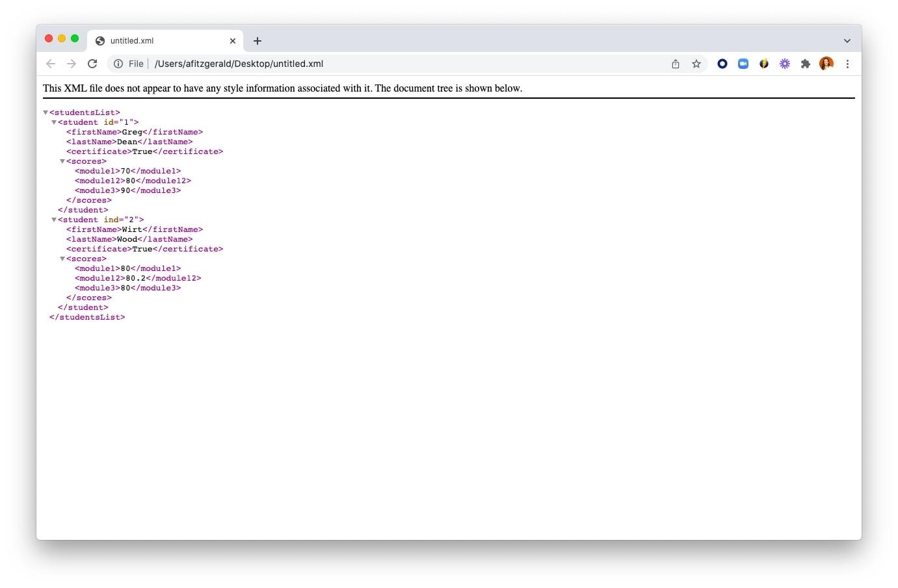
Task: Open a new tab
Action: pos(258,40)
